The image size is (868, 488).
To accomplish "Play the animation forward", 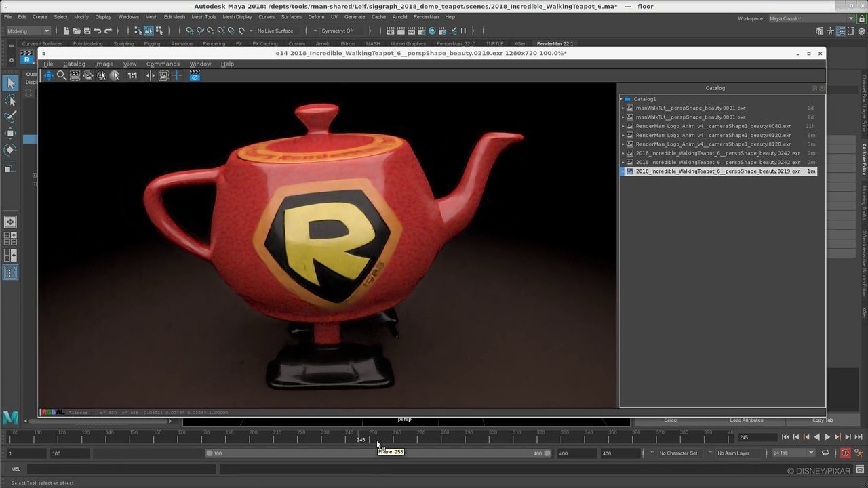I will 827,437.
